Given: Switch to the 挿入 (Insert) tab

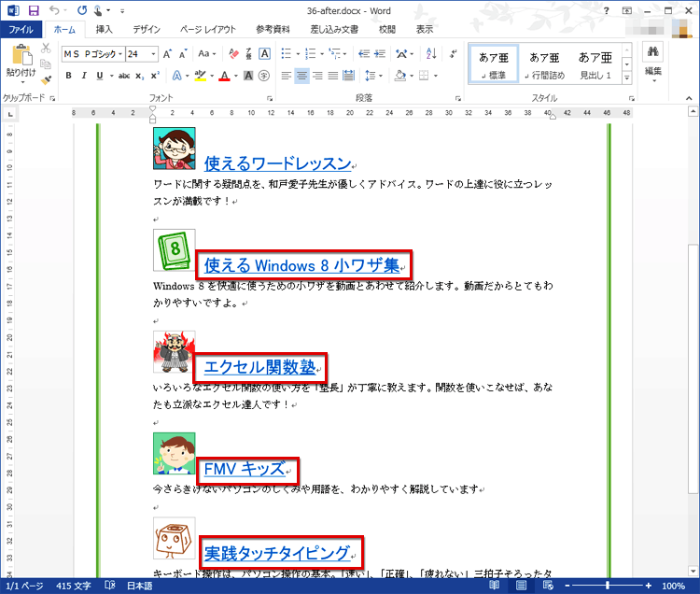Looking at the screenshot, I should (x=104, y=30).
